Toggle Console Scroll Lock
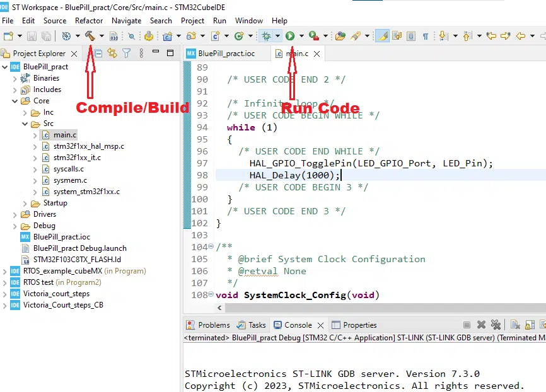Viewport: 546px width, 392px height. click(530, 325)
